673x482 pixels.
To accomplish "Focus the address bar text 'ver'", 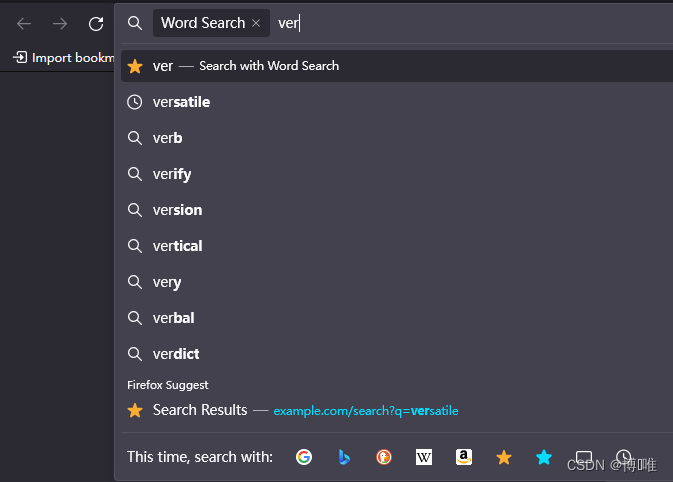I will 288,23.
